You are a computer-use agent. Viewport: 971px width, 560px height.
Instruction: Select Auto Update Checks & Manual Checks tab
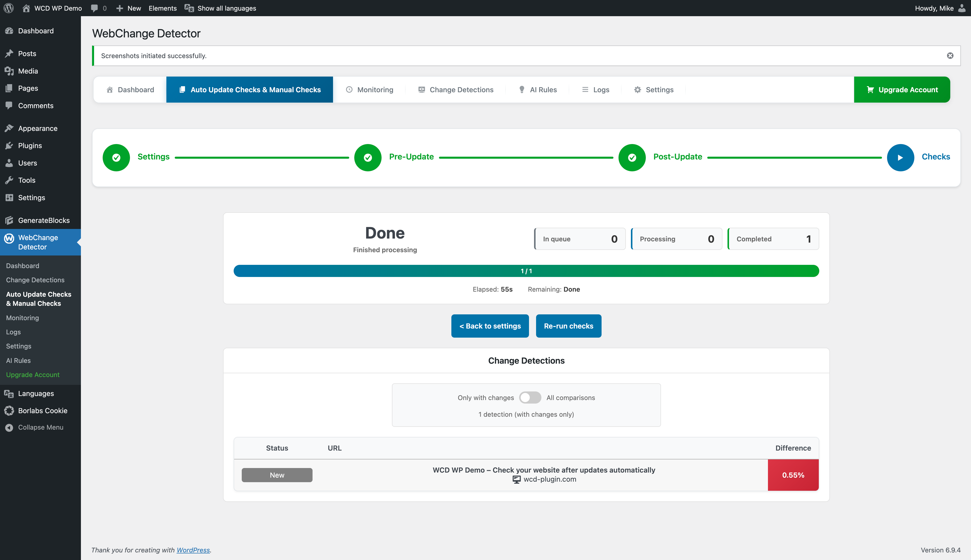[249, 90]
